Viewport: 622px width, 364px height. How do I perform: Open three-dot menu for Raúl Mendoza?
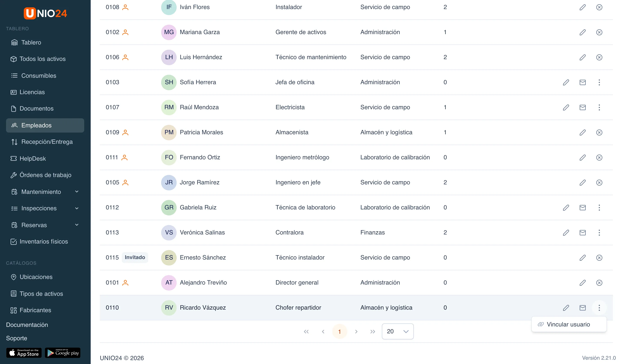coord(599,107)
